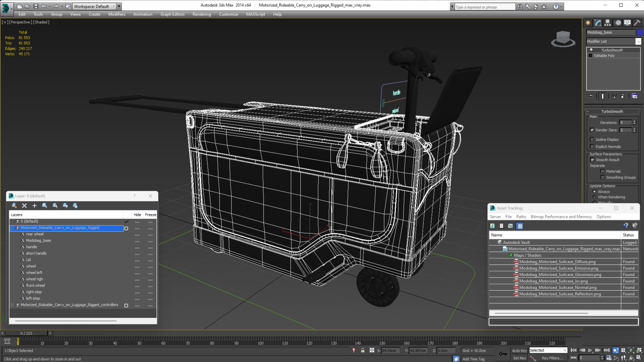Expand the Motorized_Rideable_Carry_on_Luggage_Rigged_controllers layer
The image size is (644, 362).
12,305
